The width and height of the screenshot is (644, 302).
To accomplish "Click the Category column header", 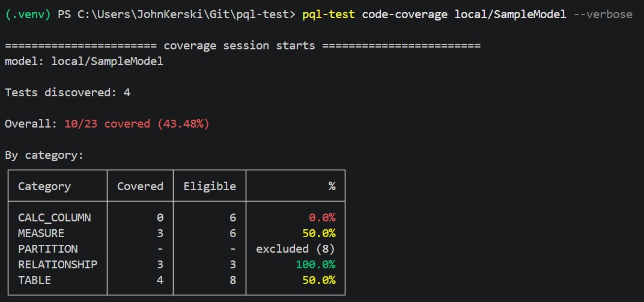I will (x=44, y=186).
